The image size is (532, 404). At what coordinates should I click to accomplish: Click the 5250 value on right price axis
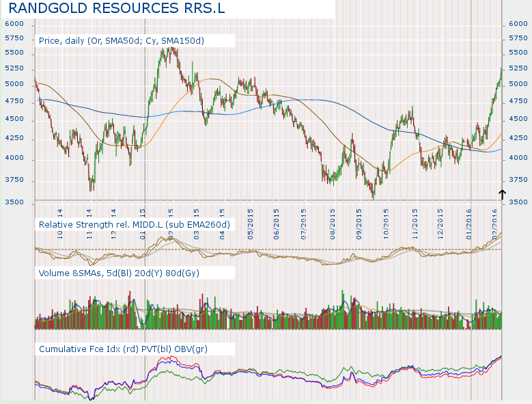point(518,68)
